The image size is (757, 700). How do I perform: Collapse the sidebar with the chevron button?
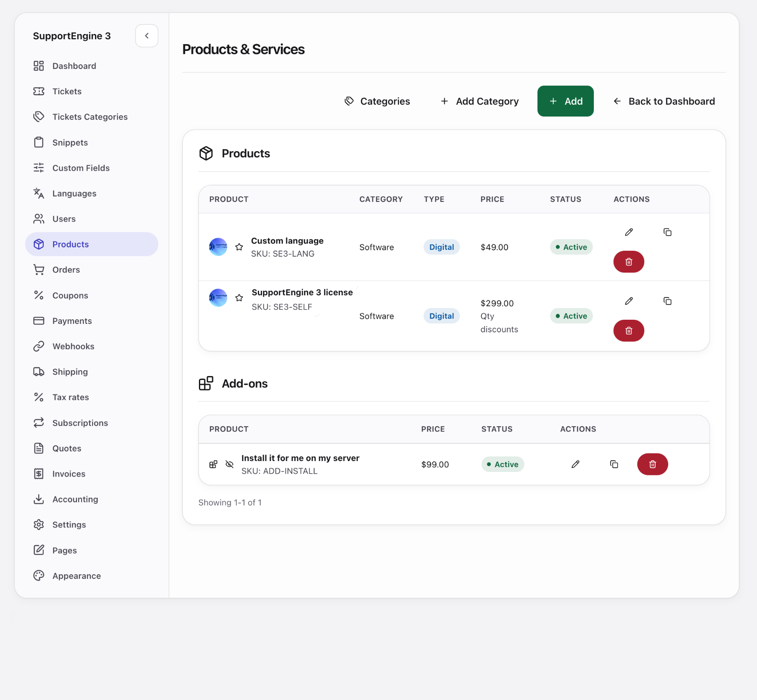click(146, 36)
